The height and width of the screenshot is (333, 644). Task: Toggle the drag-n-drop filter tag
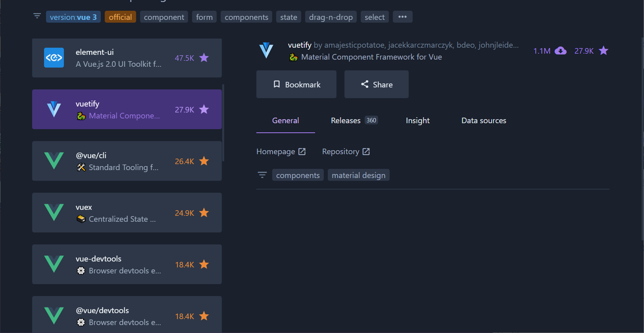click(331, 17)
